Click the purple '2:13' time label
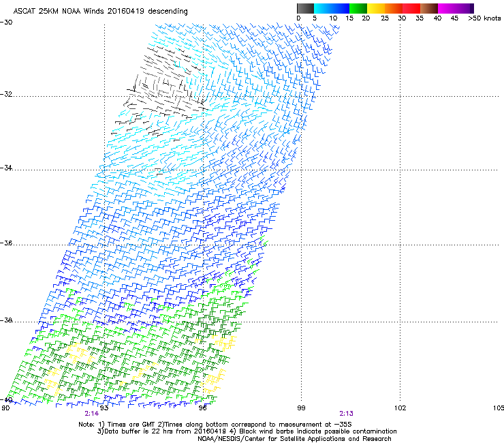This screenshot has width=504, height=443. coord(346,414)
